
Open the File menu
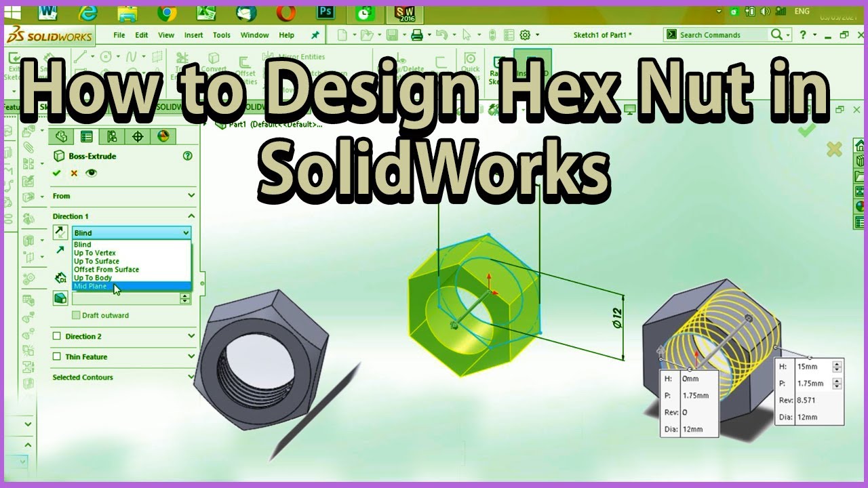tap(119, 35)
